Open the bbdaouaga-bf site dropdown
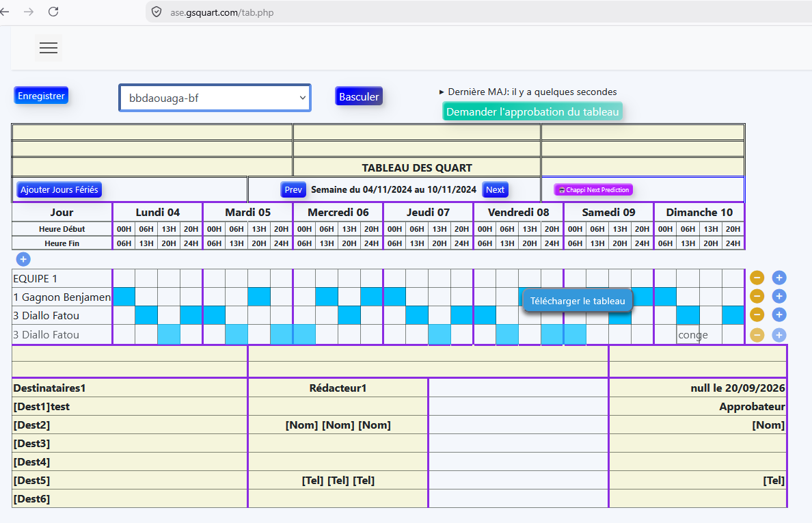This screenshot has height=523, width=812. pyautogui.click(x=215, y=98)
